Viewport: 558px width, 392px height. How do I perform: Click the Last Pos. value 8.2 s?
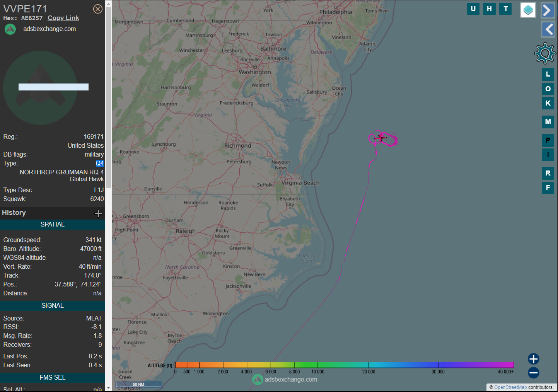pos(95,356)
